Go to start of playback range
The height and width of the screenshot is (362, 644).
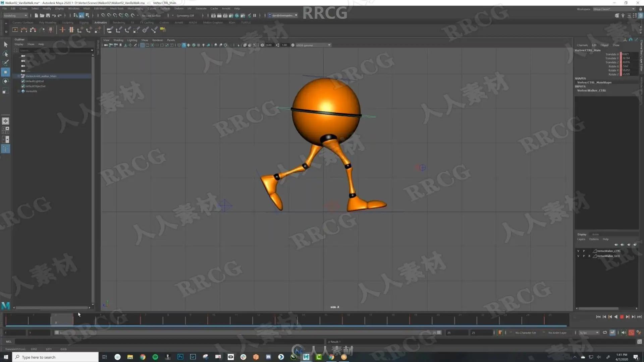pyautogui.click(x=598, y=317)
